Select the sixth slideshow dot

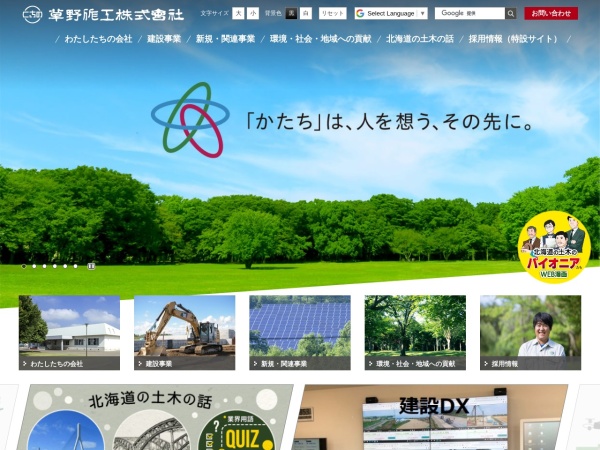(75, 266)
